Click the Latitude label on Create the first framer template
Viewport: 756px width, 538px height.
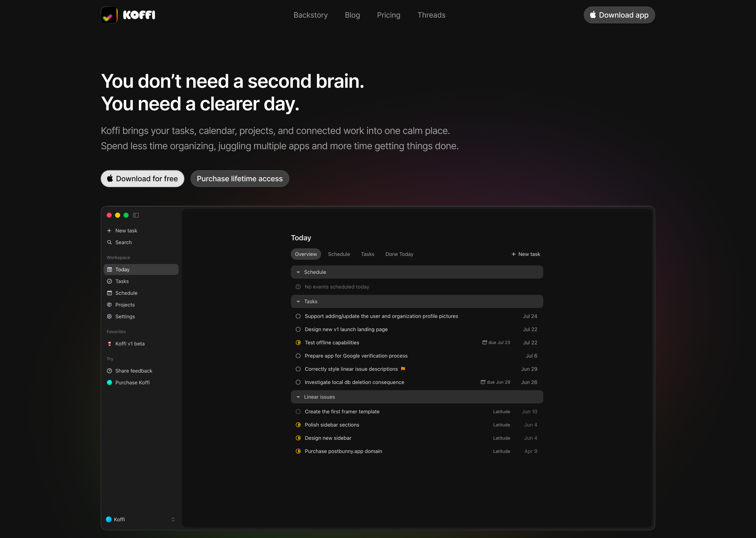[x=501, y=412]
